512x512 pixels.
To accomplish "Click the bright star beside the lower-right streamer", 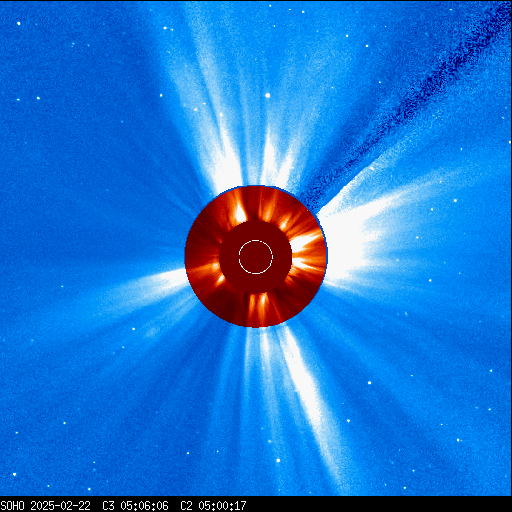I will [369, 383].
